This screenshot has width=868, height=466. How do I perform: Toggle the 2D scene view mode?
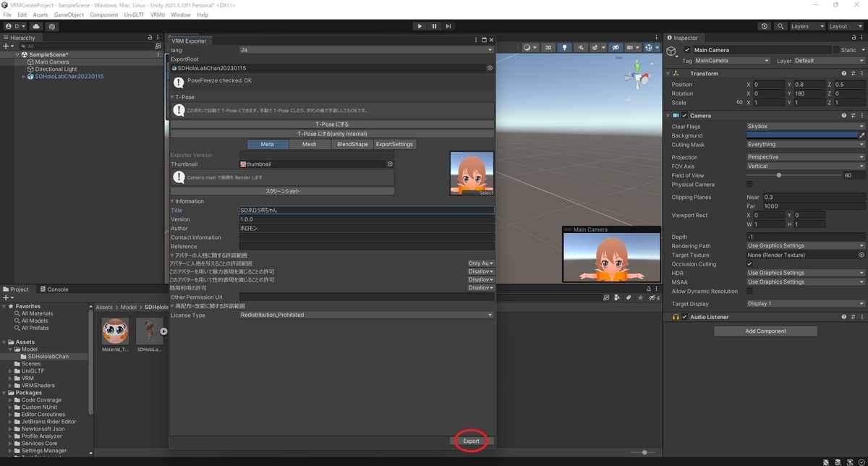coord(548,48)
